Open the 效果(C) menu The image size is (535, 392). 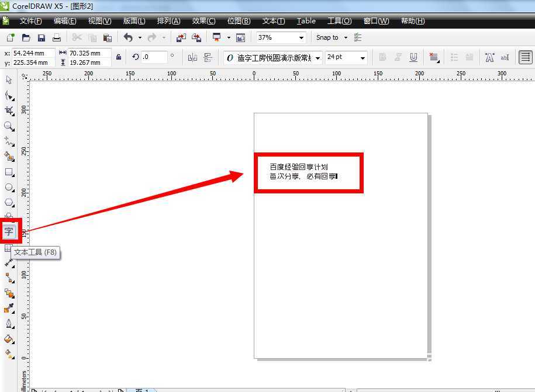pyautogui.click(x=203, y=21)
